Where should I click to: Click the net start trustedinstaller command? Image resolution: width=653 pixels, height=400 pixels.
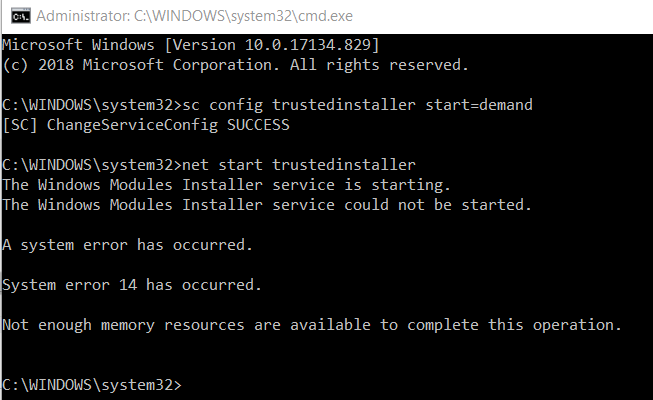[299, 165]
